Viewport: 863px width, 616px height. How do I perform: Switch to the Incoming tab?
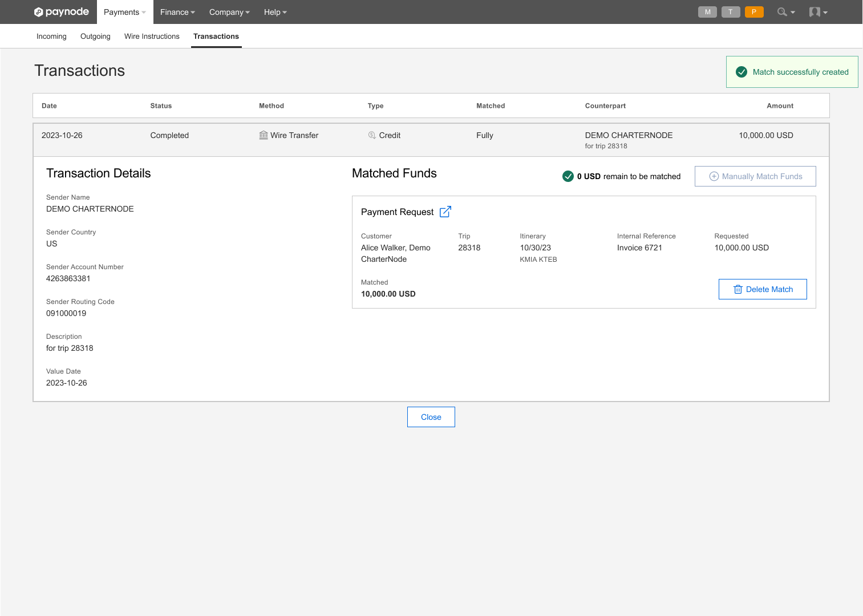tap(51, 36)
